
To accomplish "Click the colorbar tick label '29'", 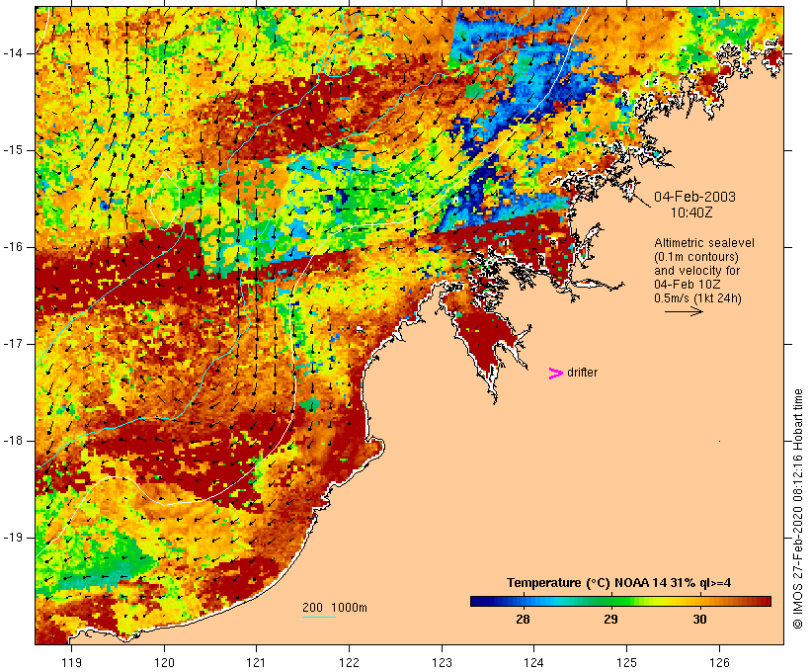I will point(611,620).
